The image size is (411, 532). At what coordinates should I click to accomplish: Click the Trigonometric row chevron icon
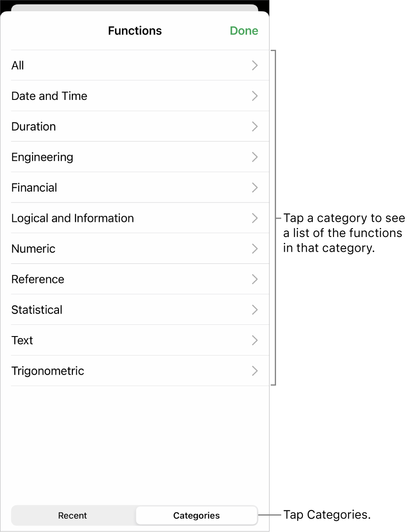tap(255, 371)
